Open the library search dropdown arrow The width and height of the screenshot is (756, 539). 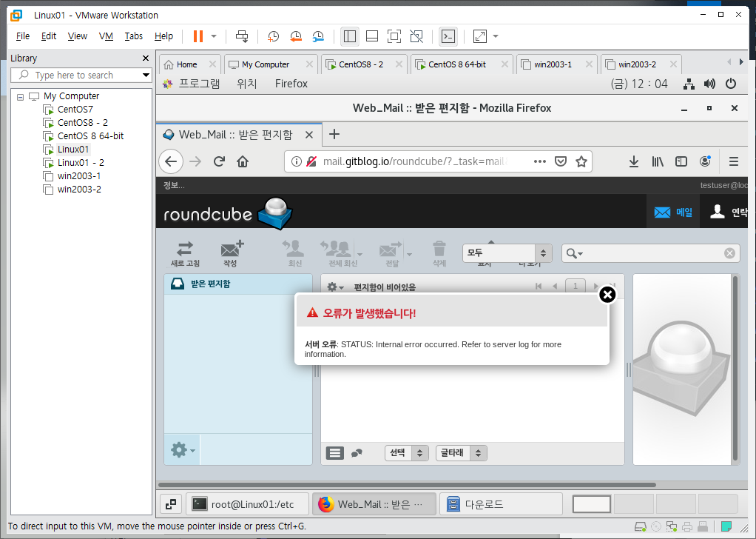pos(146,76)
